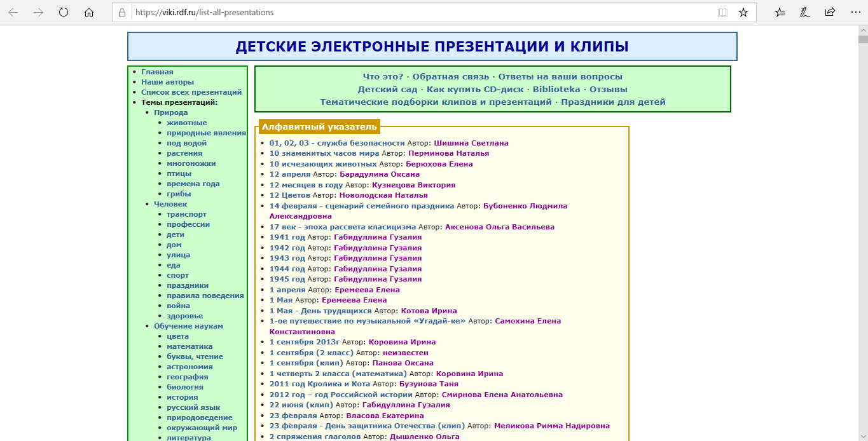
Task: Open the времена года subtopic
Action: pos(193,184)
